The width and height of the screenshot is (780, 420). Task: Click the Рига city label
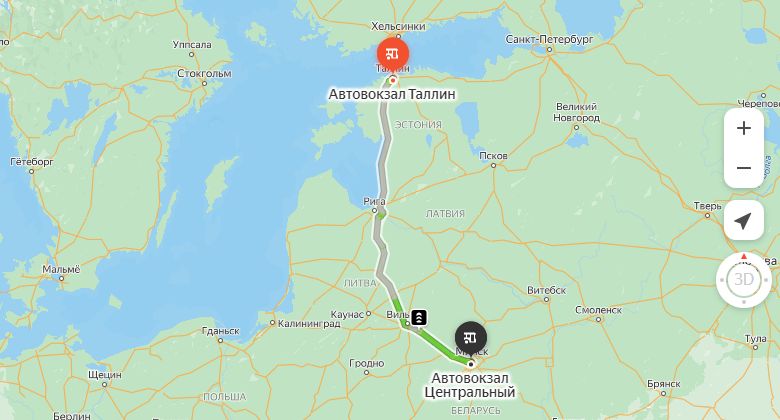point(374,202)
